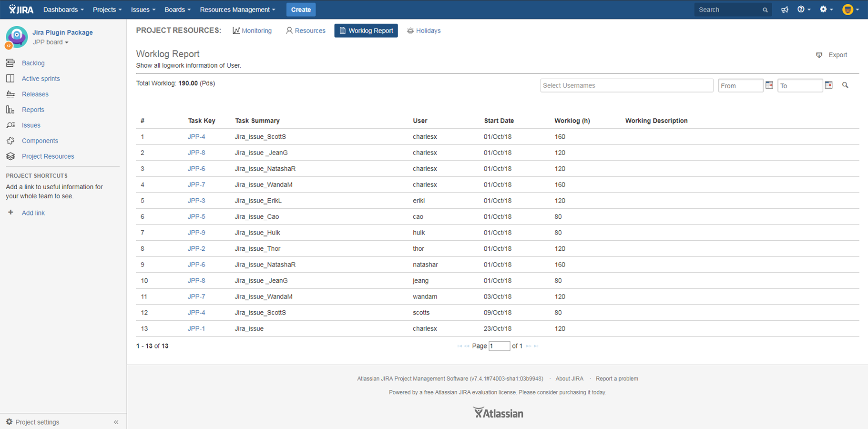The image size is (868, 429).
Task: Open Active sprints in sidebar
Action: [x=41, y=79]
